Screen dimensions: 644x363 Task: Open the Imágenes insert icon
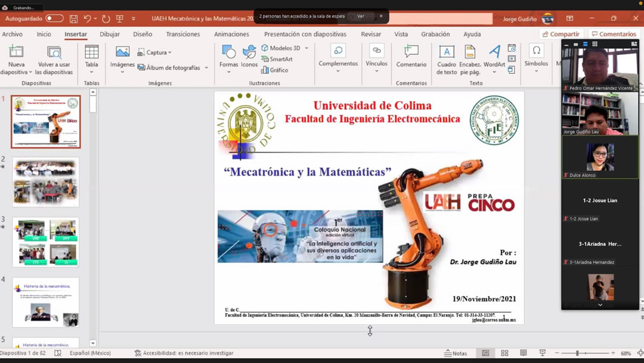122,52
